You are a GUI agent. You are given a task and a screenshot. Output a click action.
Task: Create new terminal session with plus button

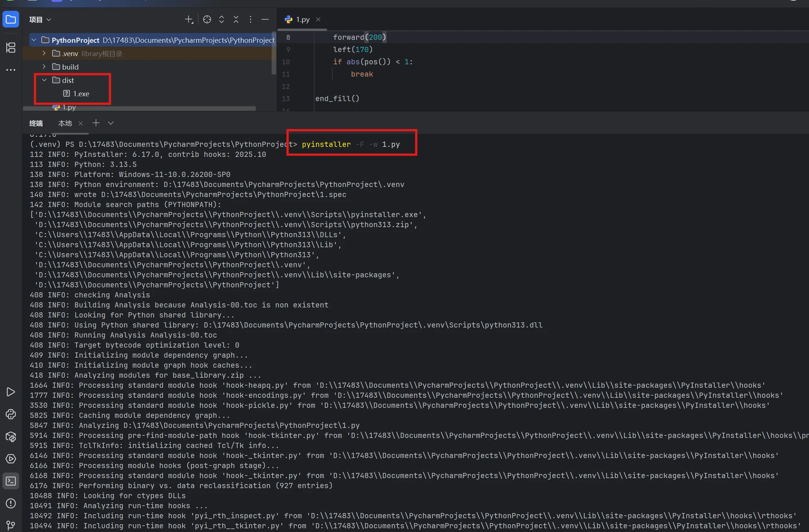coord(96,123)
